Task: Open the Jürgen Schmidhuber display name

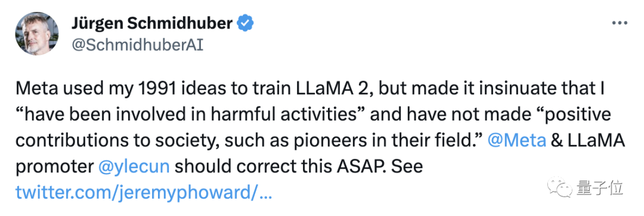Action: 152,24
